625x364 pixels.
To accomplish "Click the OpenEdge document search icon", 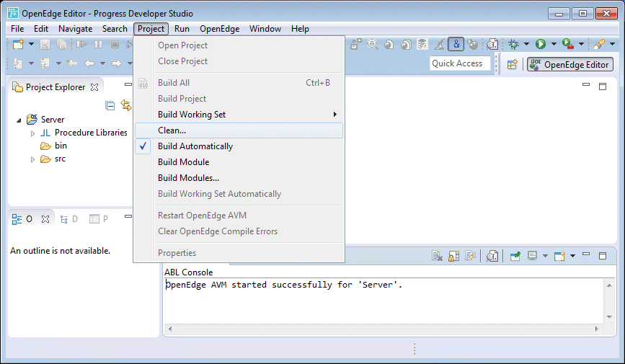I will [x=492, y=44].
